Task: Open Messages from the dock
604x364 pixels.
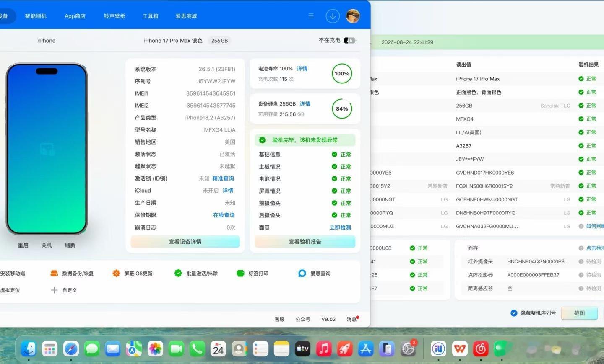Action: pyautogui.click(x=92, y=349)
